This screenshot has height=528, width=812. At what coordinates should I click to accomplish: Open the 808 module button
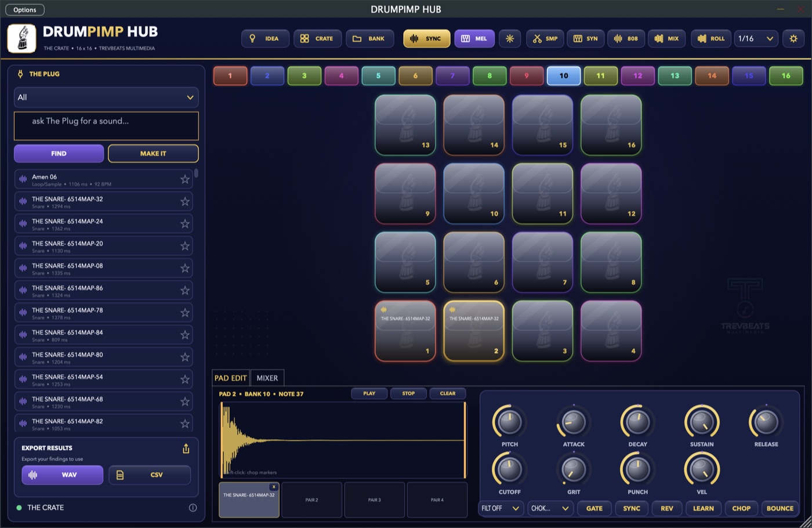626,39
